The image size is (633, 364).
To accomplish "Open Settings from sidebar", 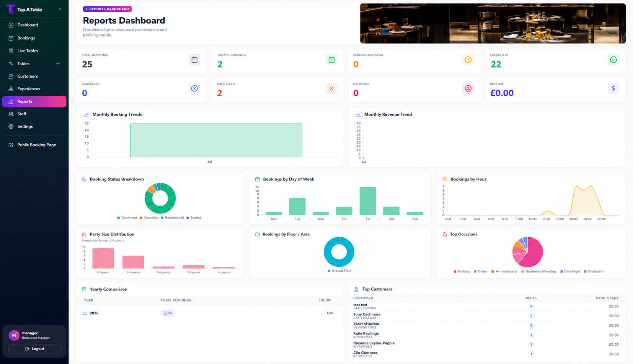I will coord(34,126).
